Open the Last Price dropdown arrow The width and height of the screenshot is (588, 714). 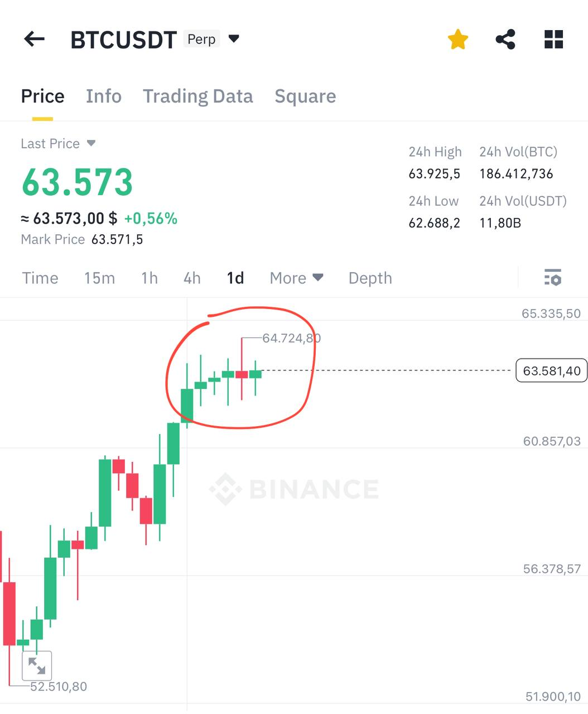coord(91,143)
